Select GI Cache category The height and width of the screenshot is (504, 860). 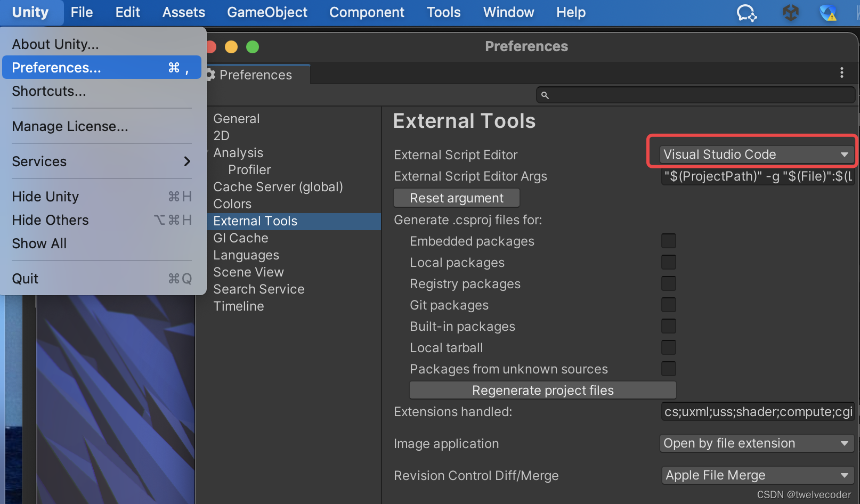[241, 238]
